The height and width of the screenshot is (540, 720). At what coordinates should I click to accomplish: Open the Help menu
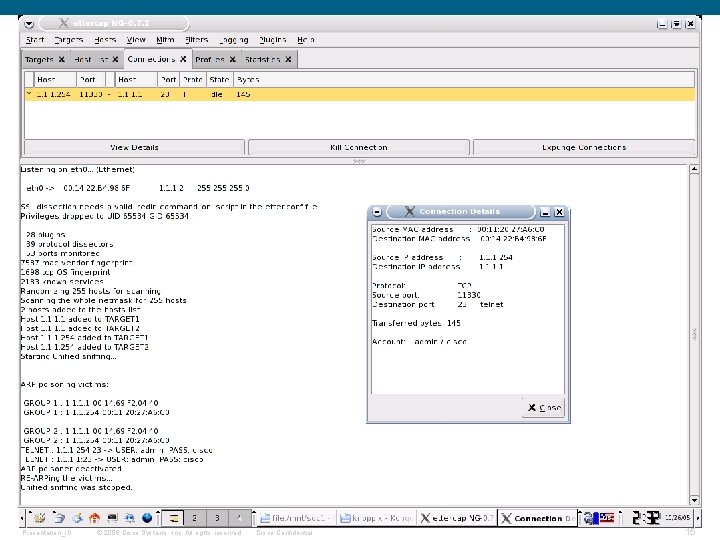pyautogui.click(x=306, y=40)
